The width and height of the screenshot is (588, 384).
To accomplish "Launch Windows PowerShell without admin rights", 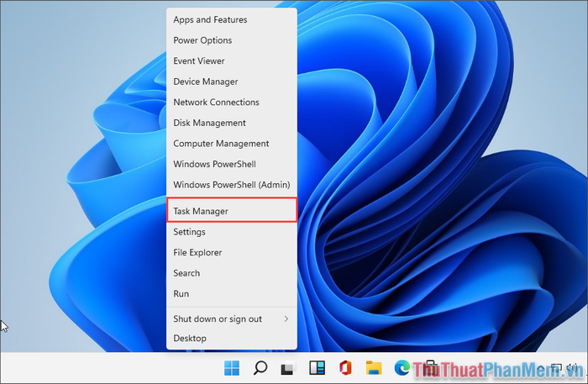I will tap(232, 164).
